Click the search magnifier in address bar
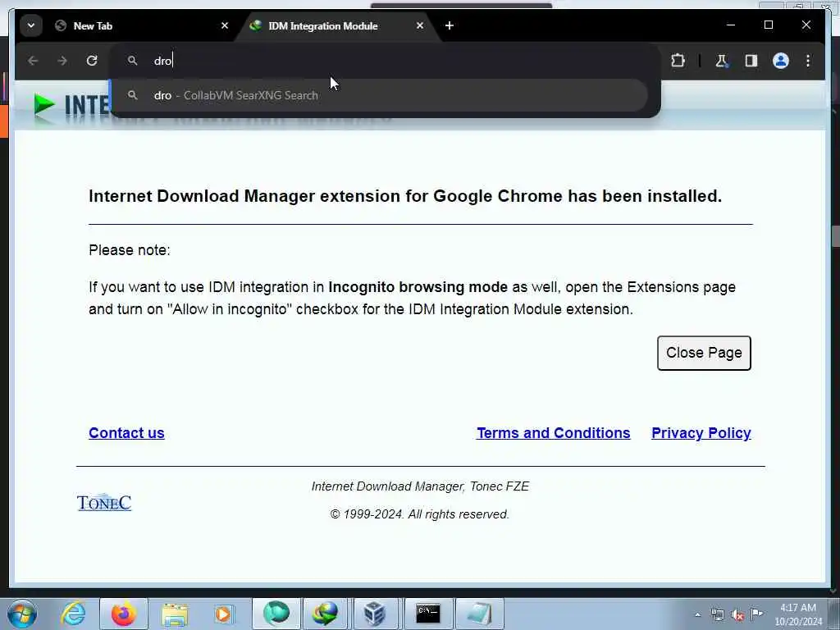 (132, 61)
